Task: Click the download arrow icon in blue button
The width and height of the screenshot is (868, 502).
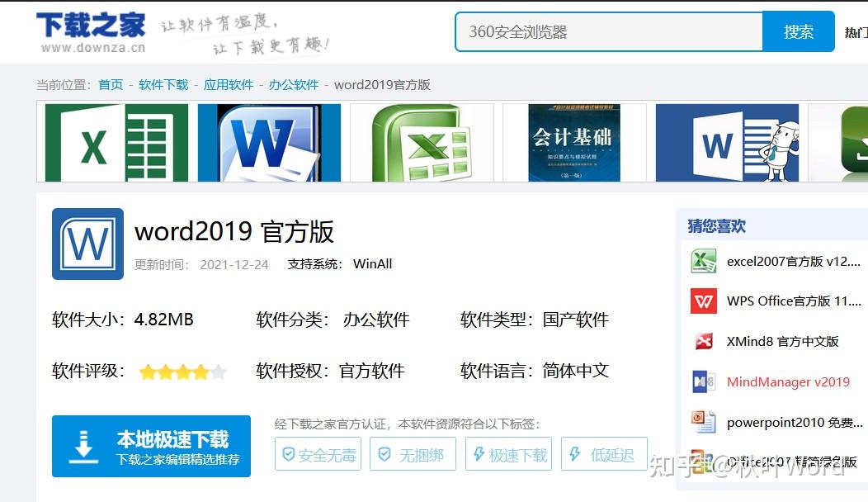Action: pyautogui.click(x=83, y=447)
